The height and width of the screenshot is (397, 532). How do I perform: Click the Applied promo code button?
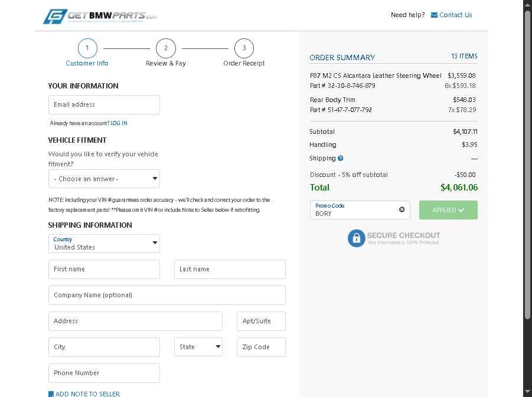pos(448,210)
